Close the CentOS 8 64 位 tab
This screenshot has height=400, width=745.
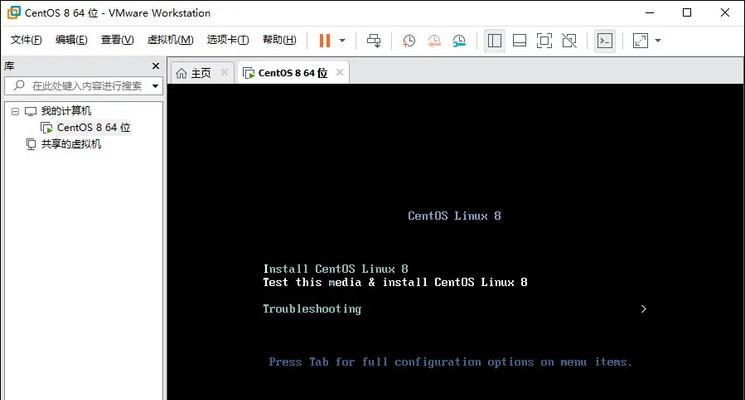[339, 72]
